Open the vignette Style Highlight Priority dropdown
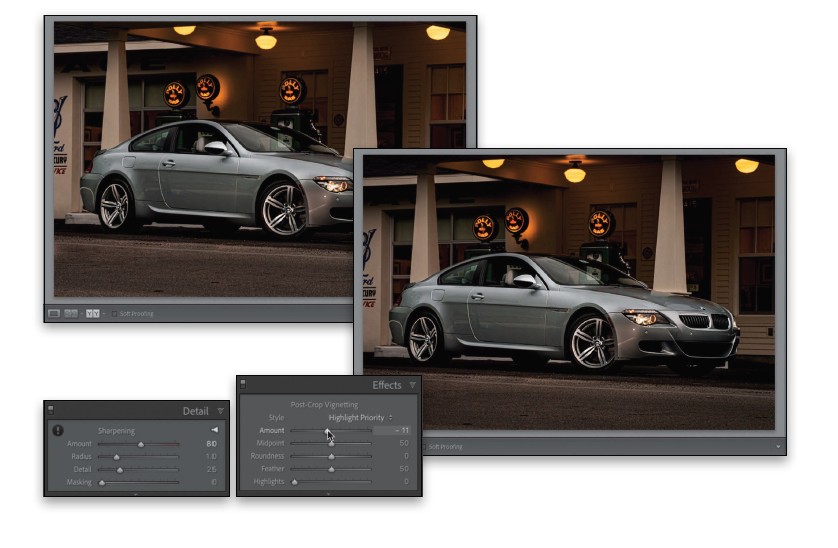838x548 pixels. [x=360, y=417]
